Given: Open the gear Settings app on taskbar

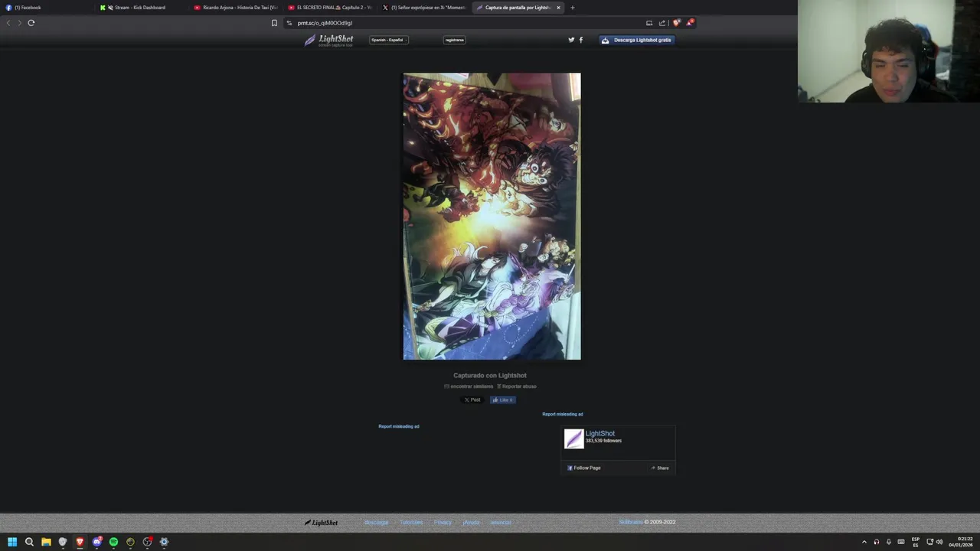Looking at the screenshot, I should (164, 542).
